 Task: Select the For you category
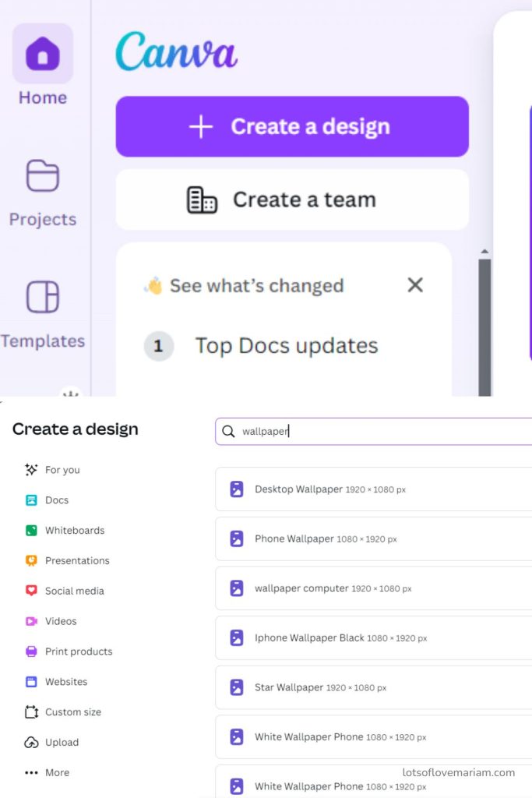point(52,470)
